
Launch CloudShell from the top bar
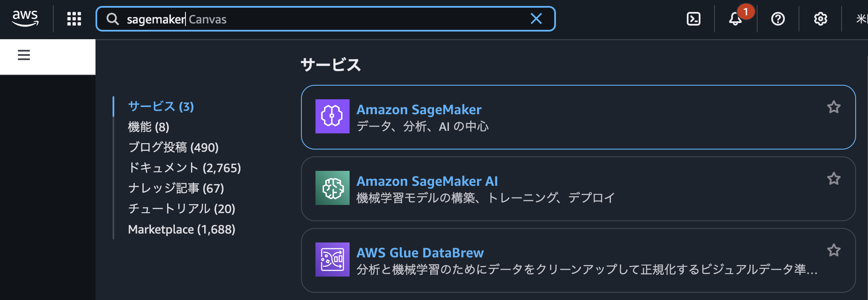click(694, 19)
